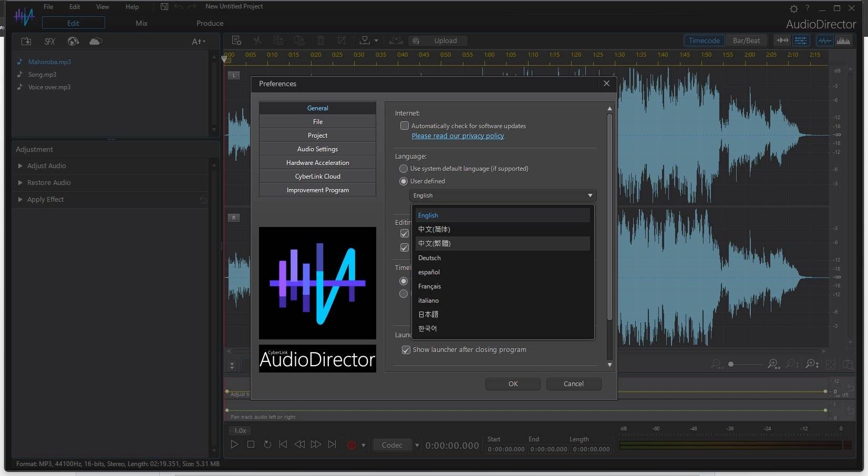Select the lower radio button under Timeline
The width and height of the screenshot is (868, 476).
(404, 294)
